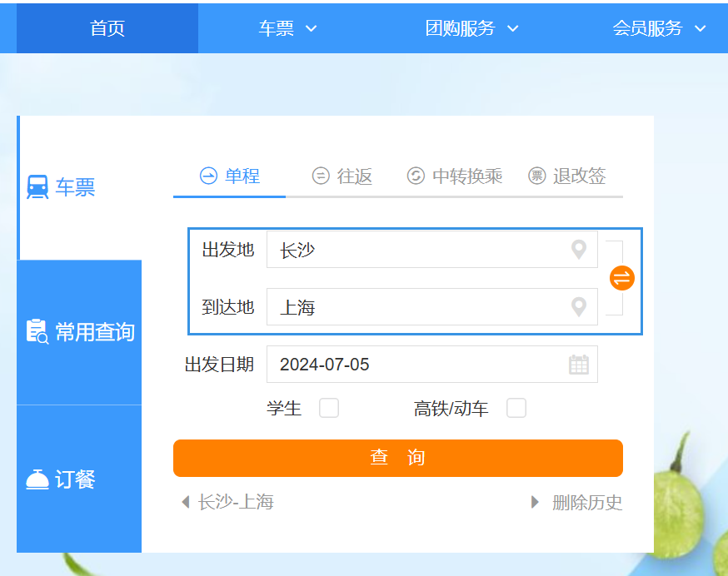Expand the 团购服务 dropdown chevron

click(512, 29)
